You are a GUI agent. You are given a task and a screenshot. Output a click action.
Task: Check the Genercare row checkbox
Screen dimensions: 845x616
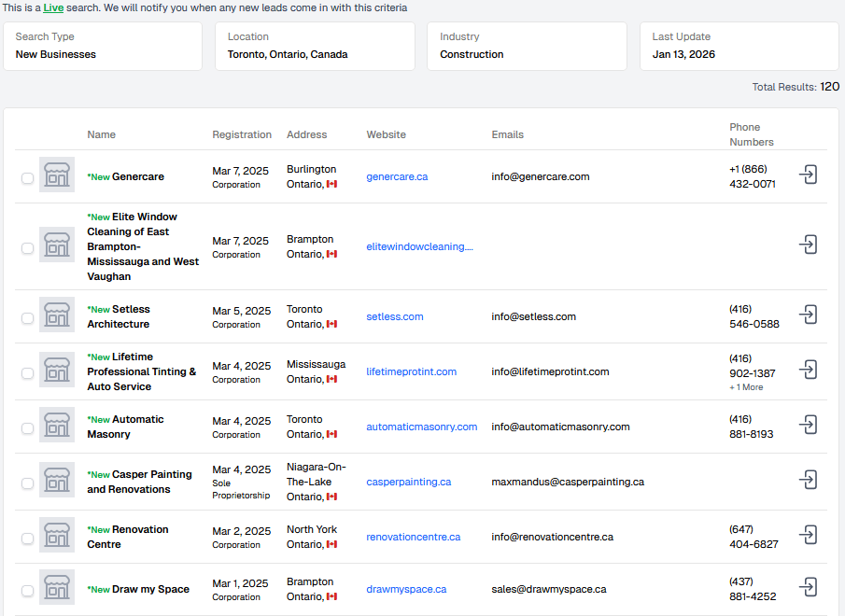27,177
